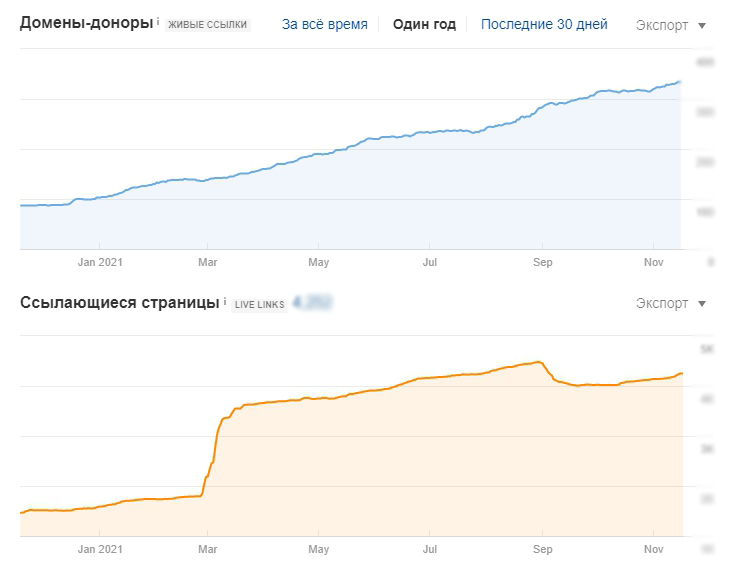Click the blurred referring pages count

[312, 303]
